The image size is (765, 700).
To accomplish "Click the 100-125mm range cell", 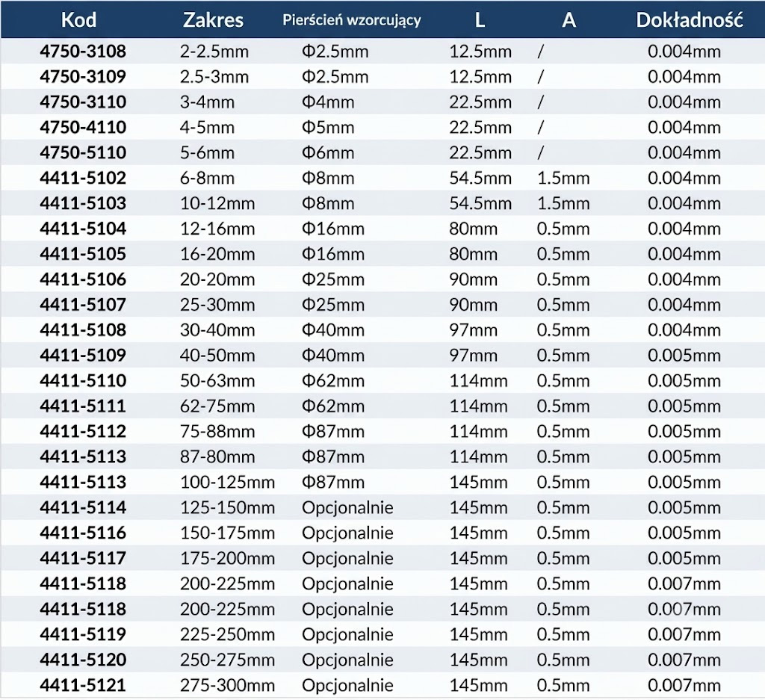I will (x=227, y=482).
